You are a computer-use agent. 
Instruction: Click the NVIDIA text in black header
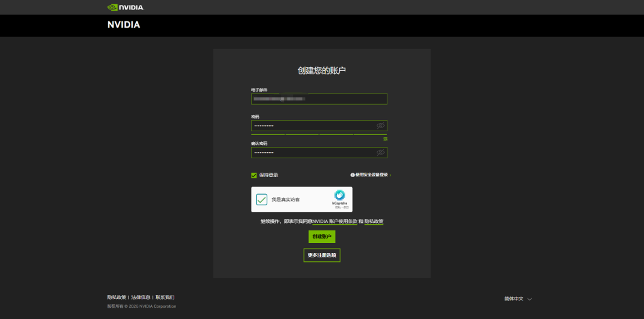124,25
